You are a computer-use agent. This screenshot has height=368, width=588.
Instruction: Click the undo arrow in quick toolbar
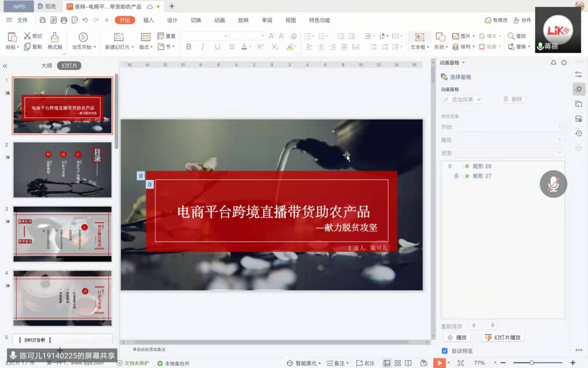[85, 20]
